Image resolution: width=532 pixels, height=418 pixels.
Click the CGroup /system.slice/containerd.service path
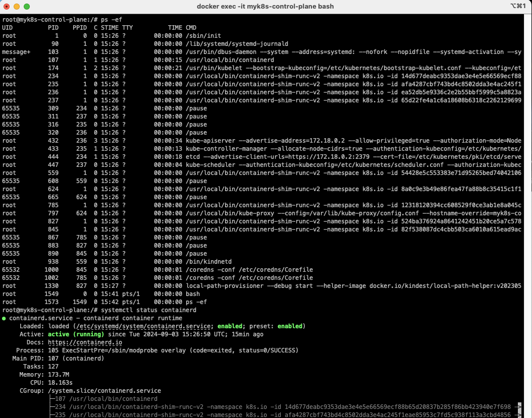pos(104,391)
